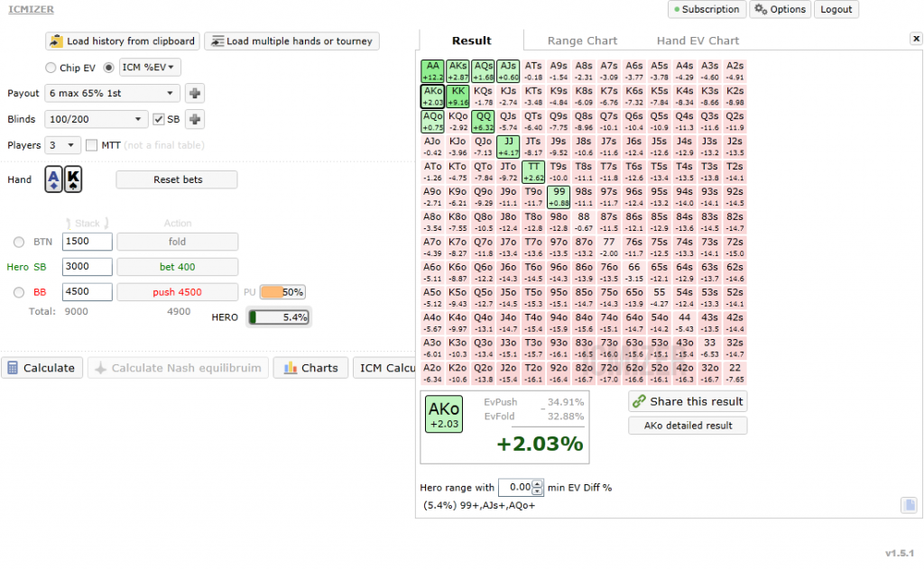Select the AA cell in the hand grid

pyautogui.click(x=432, y=71)
